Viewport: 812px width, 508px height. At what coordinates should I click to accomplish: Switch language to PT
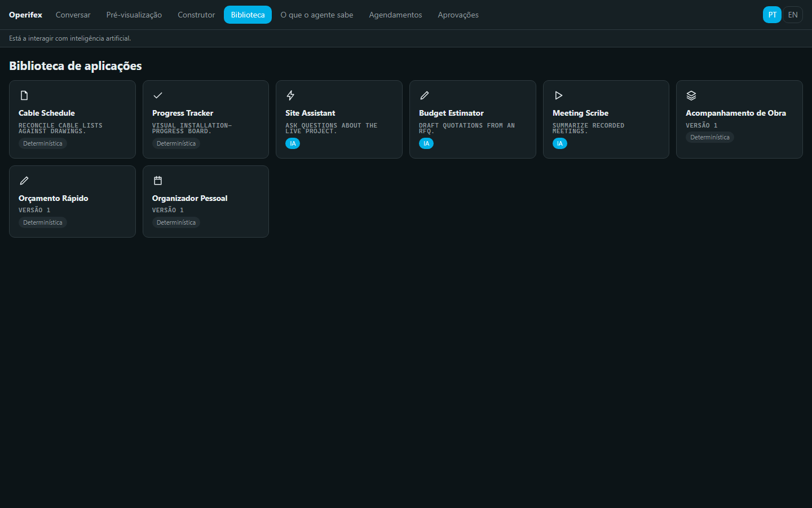772,15
